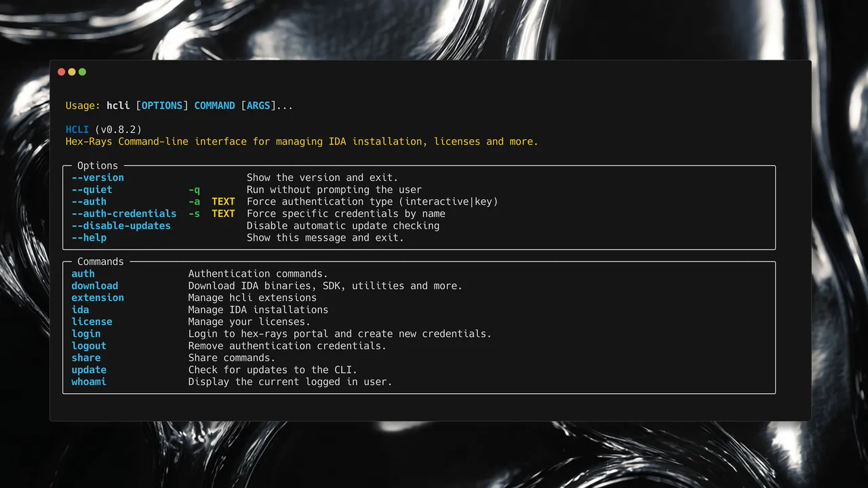Click the Commands section heading
868x488 pixels.
pyautogui.click(x=100, y=262)
